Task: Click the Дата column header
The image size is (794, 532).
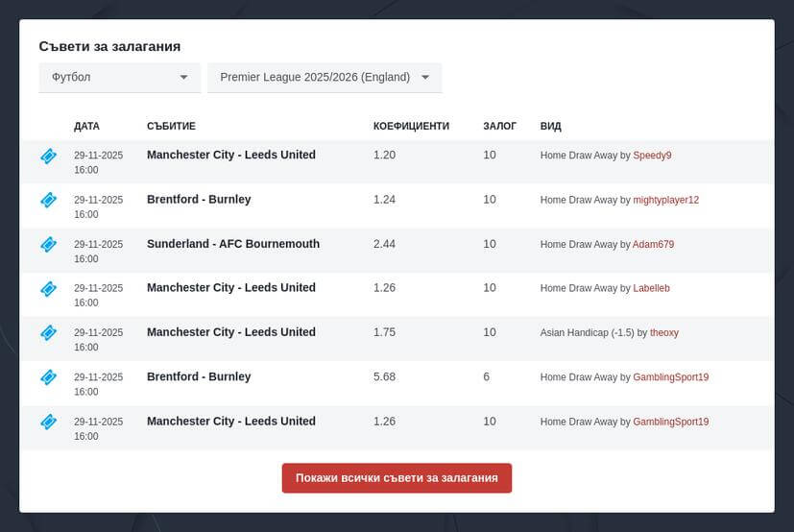Action: (86, 126)
